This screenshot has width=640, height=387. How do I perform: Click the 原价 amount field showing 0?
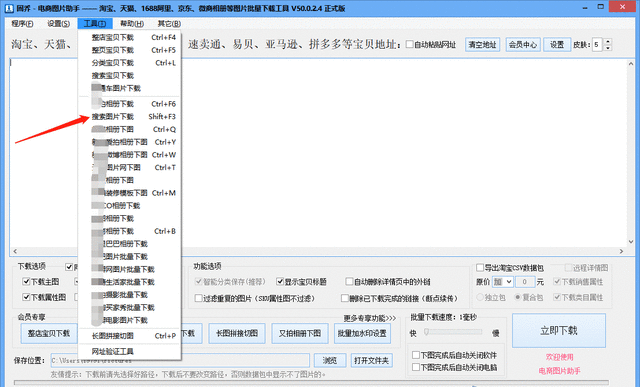click(525, 282)
